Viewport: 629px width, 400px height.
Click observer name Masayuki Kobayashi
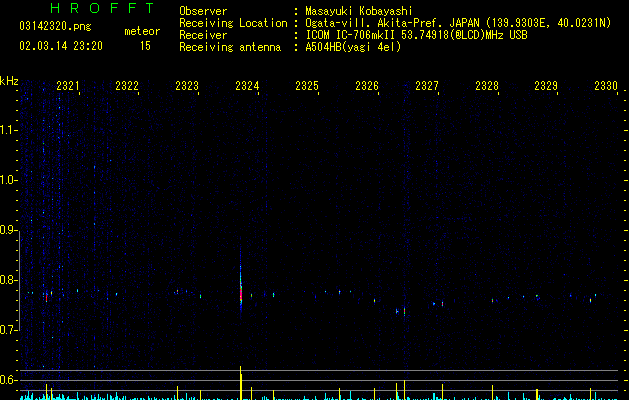(359, 11)
